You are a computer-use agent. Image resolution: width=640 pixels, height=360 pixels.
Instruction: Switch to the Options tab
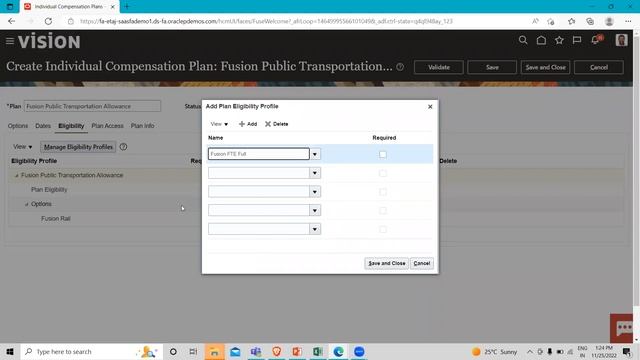(x=18, y=126)
